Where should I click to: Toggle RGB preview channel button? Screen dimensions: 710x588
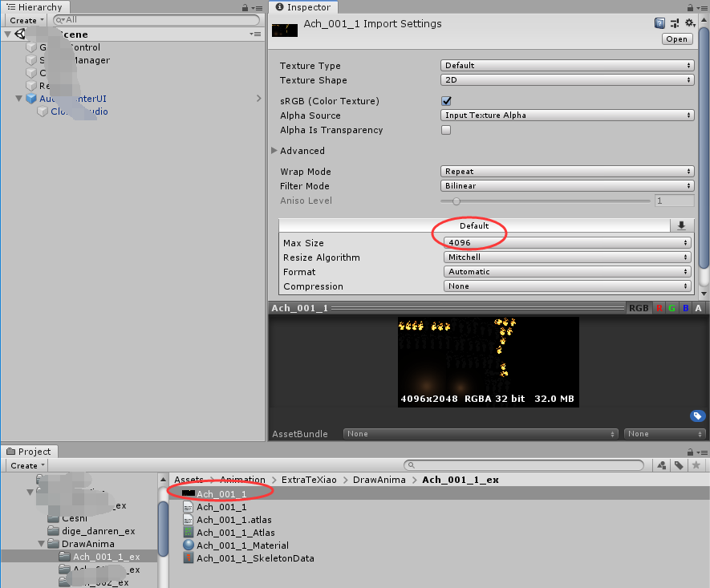tap(639, 308)
